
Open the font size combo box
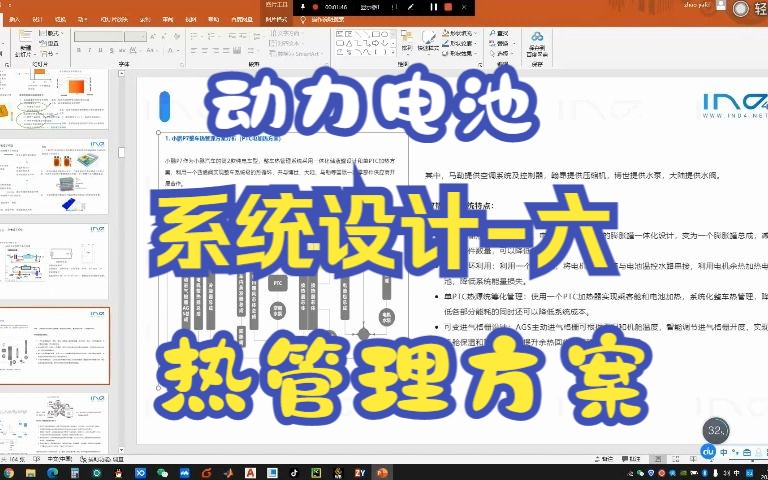(x=135, y=37)
